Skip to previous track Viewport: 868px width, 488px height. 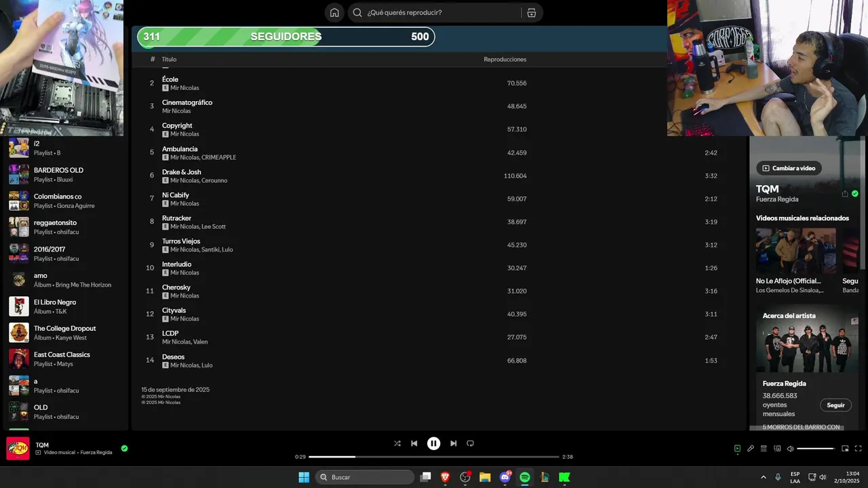click(414, 443)
